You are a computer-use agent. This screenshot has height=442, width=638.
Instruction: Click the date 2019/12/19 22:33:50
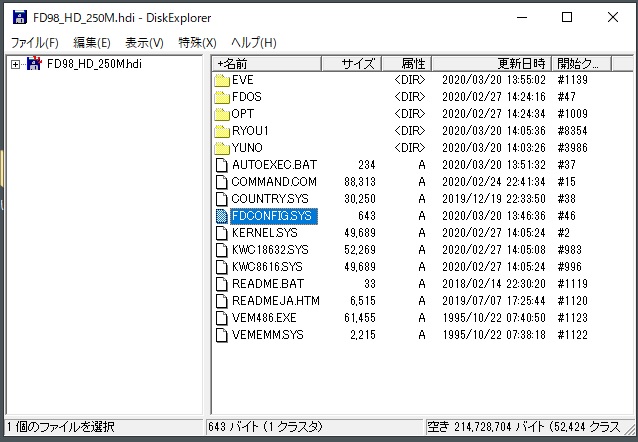[494, 199]
